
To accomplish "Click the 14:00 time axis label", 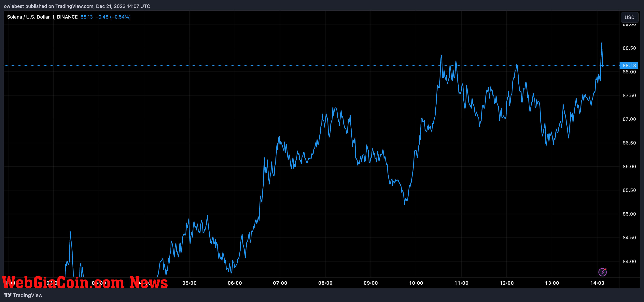I will tap(597, 283).
